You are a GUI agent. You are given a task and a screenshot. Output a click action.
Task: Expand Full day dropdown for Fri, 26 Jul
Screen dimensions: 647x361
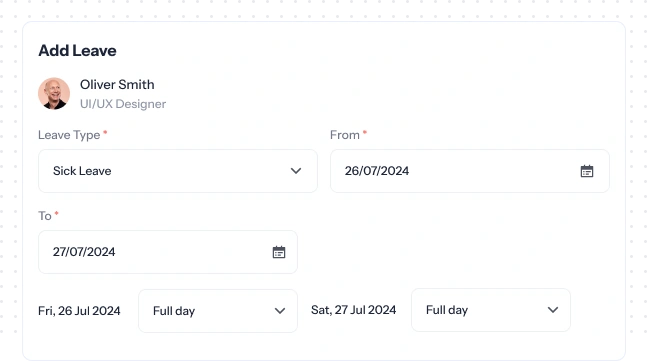click(218, 311)
